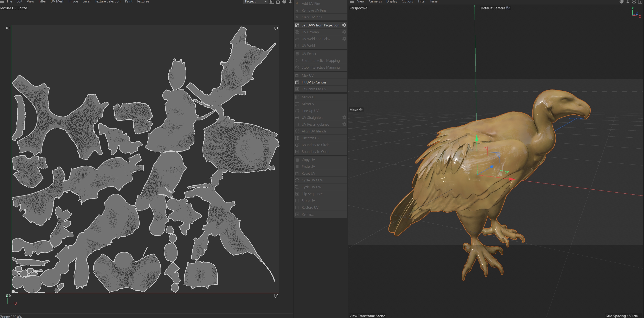Expand the Project dropdown in UV editor
The image size is (644, 318).
point(265,2)
